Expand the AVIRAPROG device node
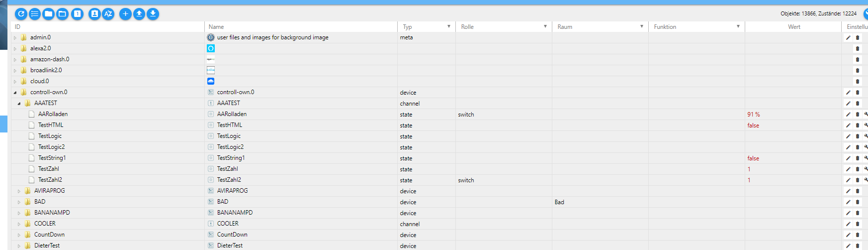Image resolution: width=868 pixels, height=250 pixels. 19,191
